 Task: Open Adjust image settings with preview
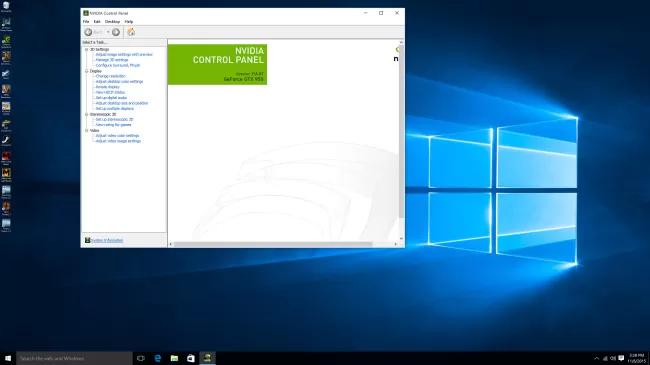[124, 54]
